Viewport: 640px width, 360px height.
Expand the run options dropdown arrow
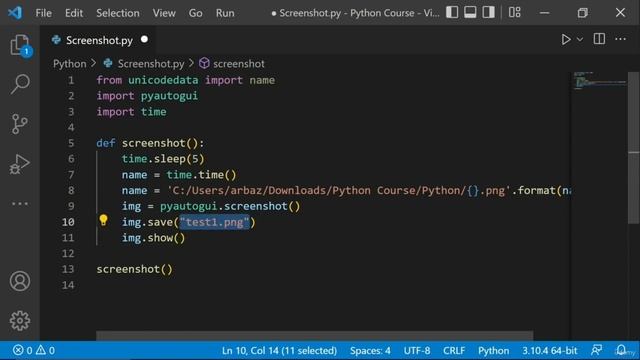580,40
